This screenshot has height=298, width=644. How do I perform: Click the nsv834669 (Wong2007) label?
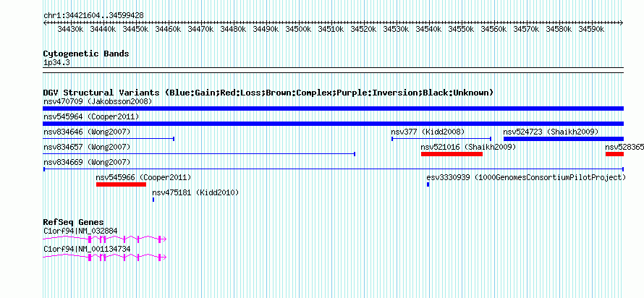(x=87, y=162)
